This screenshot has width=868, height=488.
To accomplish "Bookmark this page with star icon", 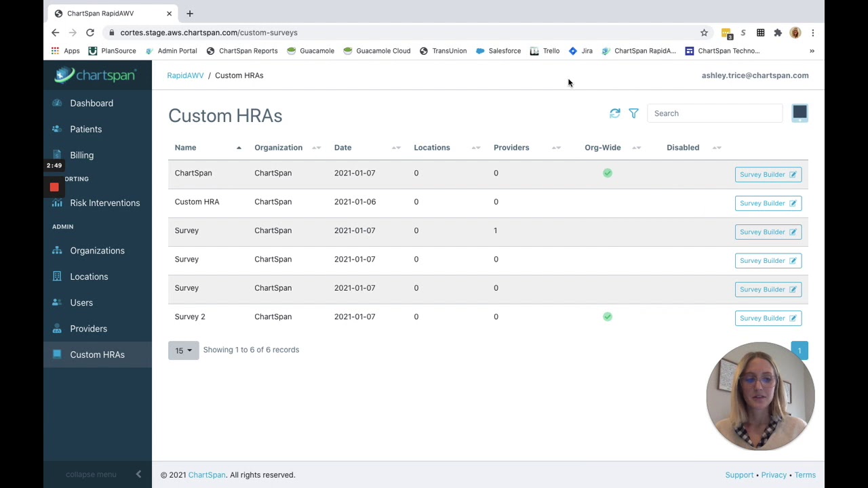I will [x=704, y=33].
